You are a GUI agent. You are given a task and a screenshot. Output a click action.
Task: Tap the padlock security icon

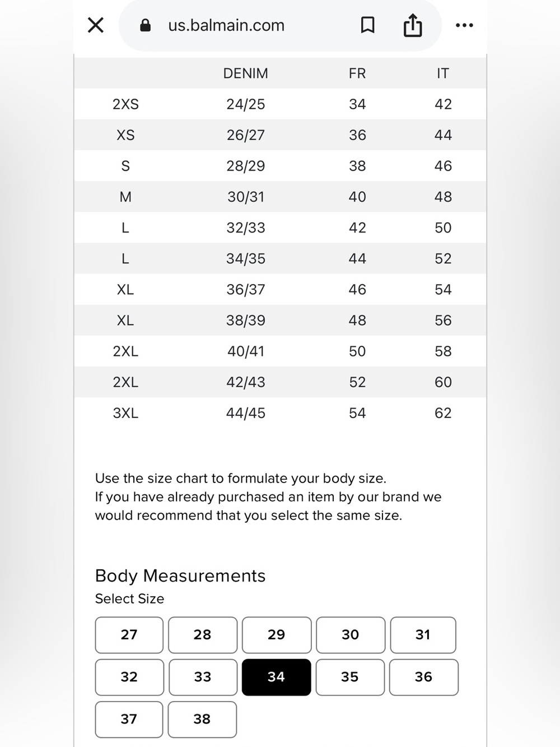[145, 25]
